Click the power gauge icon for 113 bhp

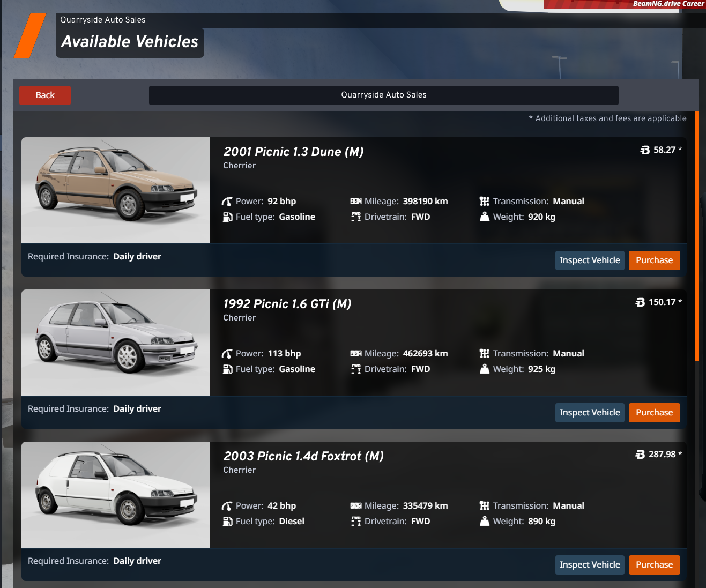[x=227, y=354]
